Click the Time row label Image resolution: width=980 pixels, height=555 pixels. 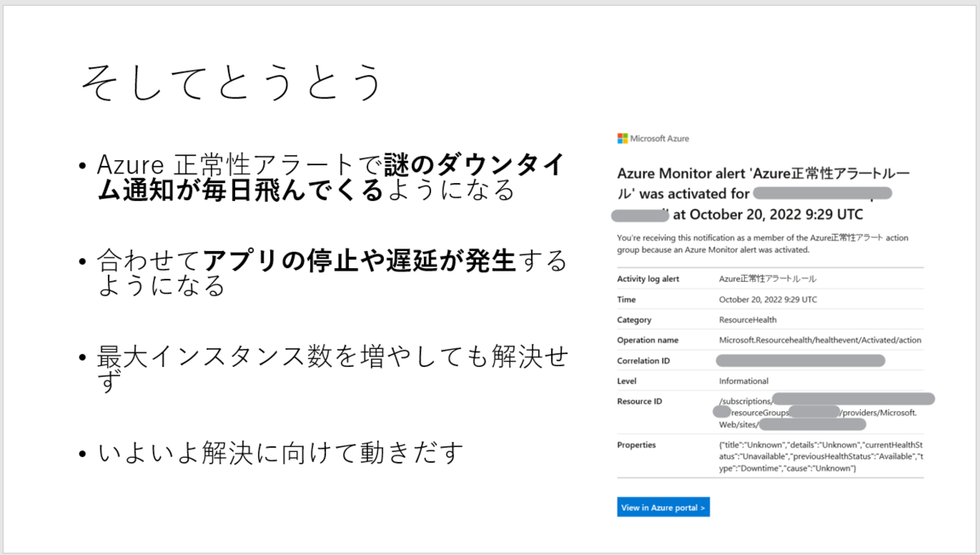pyautogui.click(x=626, y=299)
